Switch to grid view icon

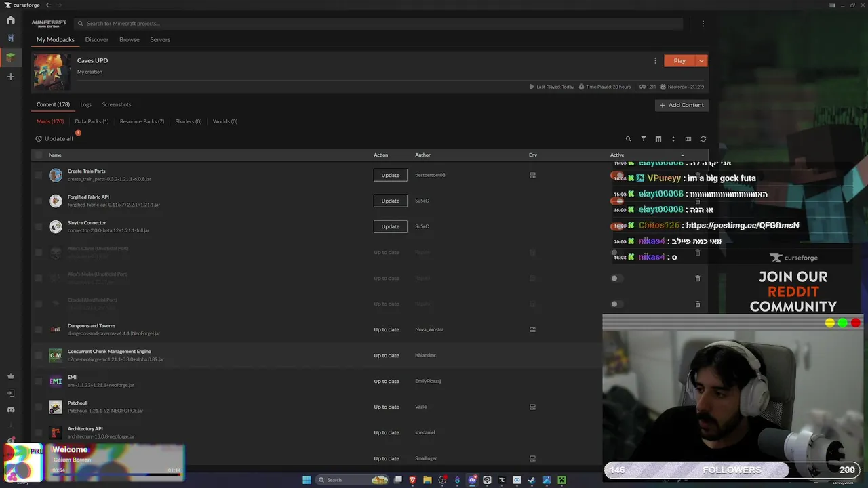click(x=658, y=139)
